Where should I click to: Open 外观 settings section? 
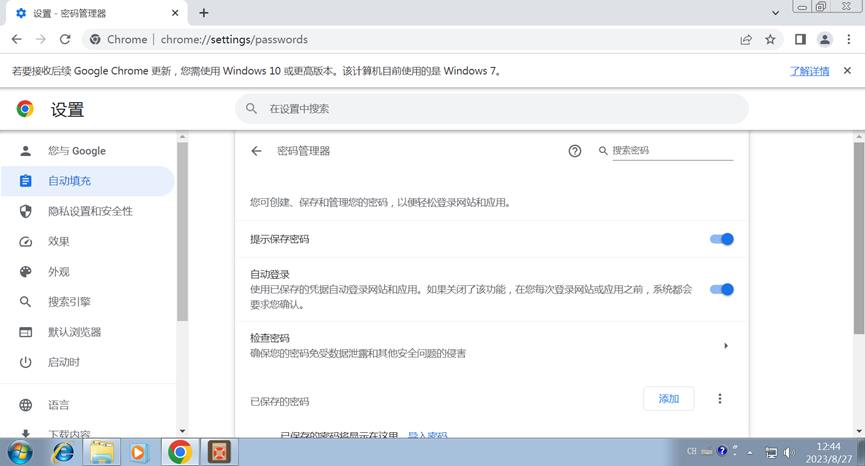click(x=59, y=272)
